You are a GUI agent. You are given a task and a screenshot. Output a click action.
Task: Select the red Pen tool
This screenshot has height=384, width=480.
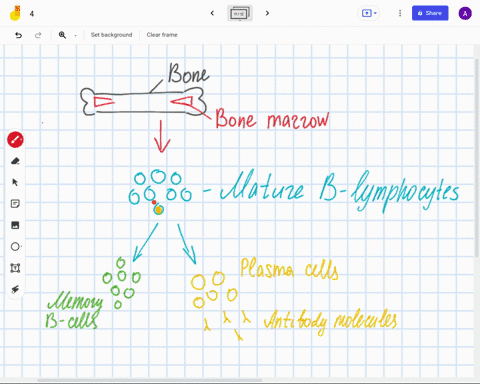tap(15, 140)
